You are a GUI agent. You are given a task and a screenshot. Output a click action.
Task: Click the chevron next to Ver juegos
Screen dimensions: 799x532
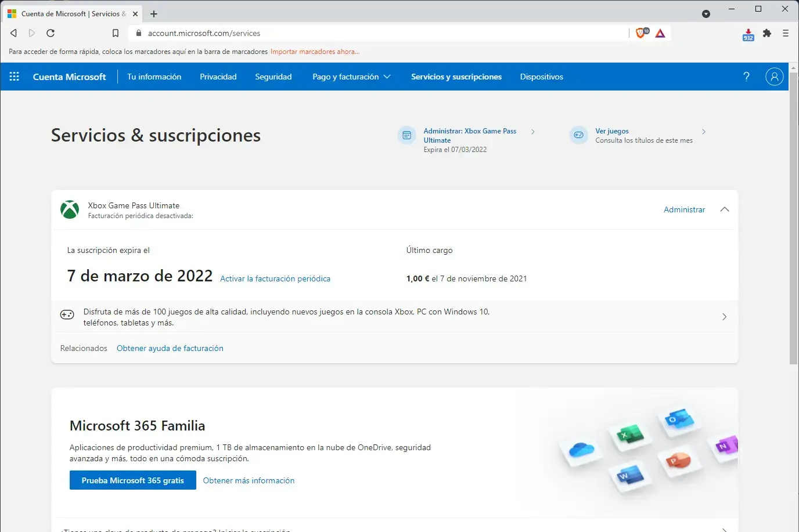(704, 132)
